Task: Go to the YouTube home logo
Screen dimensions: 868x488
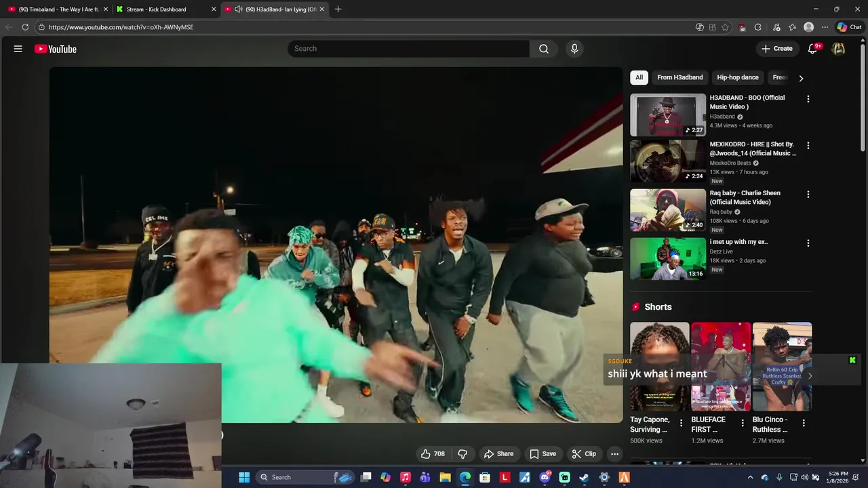Action: 56,49
